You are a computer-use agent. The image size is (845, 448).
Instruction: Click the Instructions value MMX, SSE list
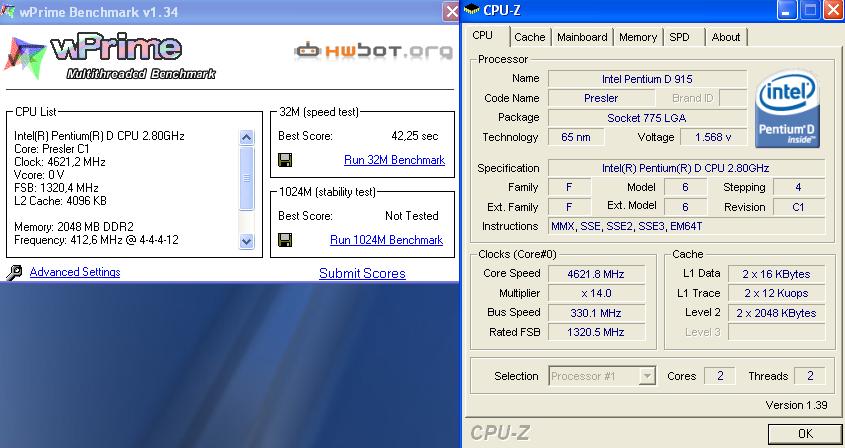(686, 226)
